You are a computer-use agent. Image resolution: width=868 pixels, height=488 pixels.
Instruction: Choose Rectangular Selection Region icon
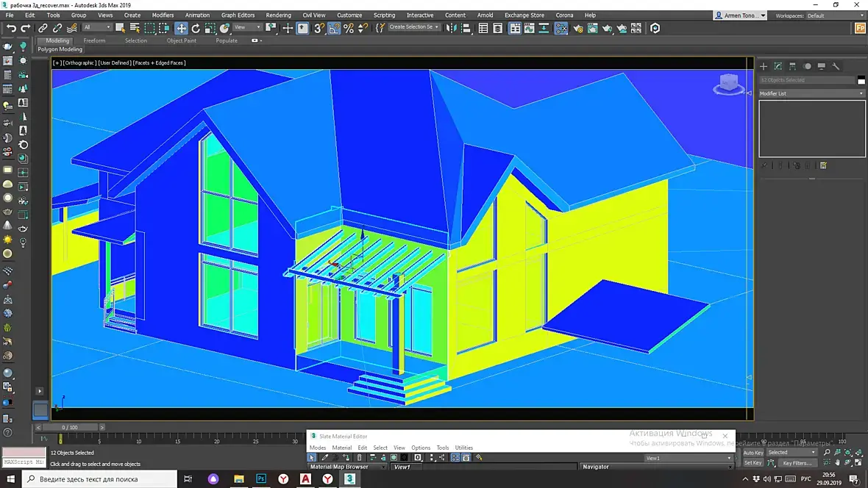coord(149,28)
